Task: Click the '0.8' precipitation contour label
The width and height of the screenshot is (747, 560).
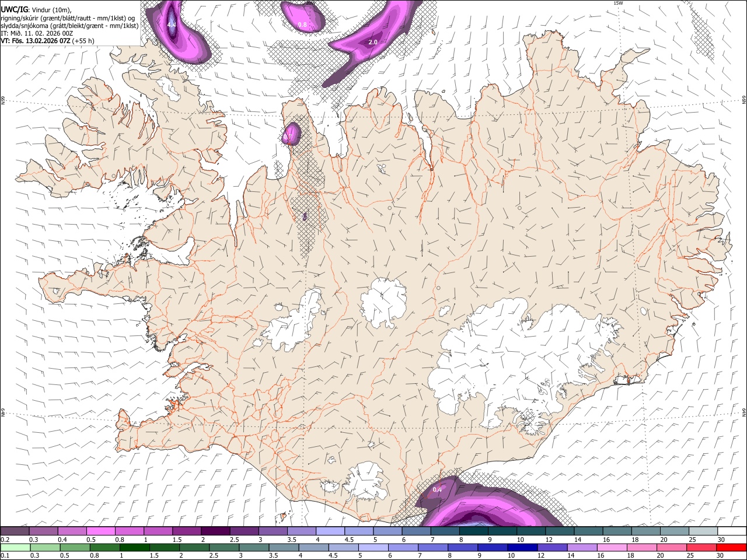Action: point(302,24)
